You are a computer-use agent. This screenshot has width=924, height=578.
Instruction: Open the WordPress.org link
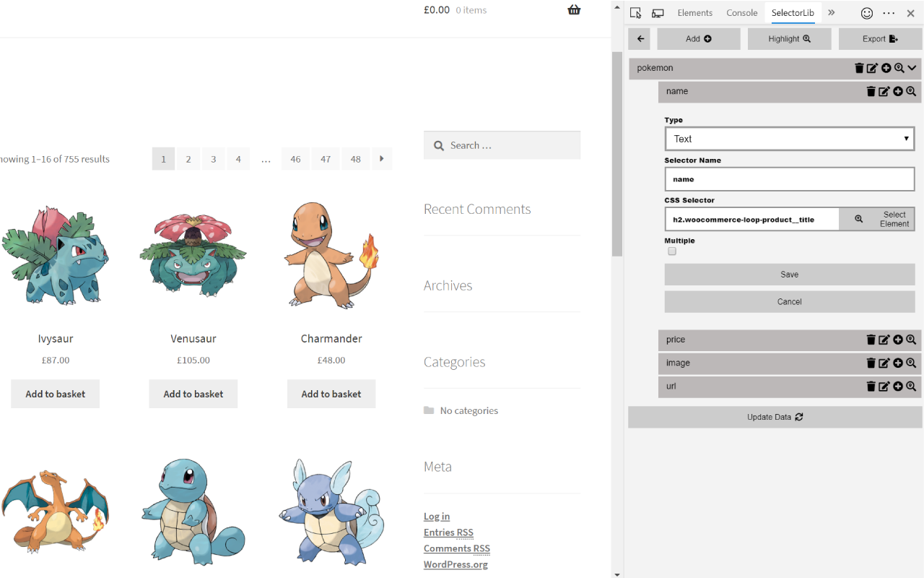pos(456,564)
